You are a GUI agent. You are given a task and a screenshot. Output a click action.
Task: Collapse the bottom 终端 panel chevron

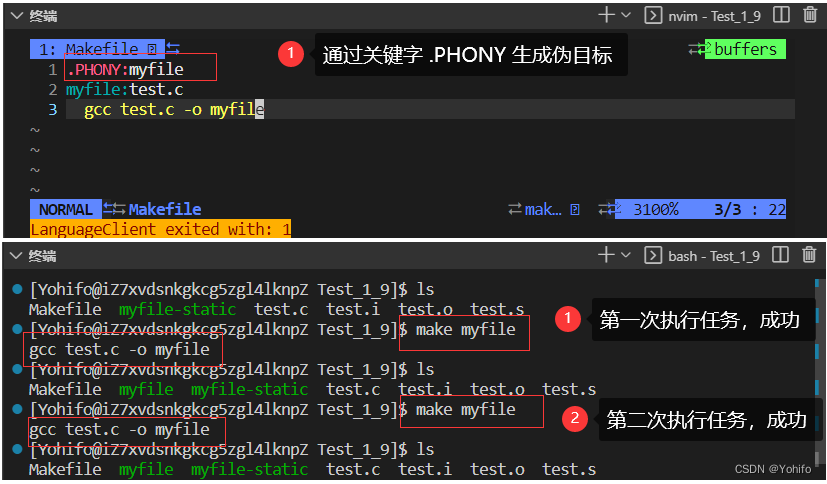point(17,256)
